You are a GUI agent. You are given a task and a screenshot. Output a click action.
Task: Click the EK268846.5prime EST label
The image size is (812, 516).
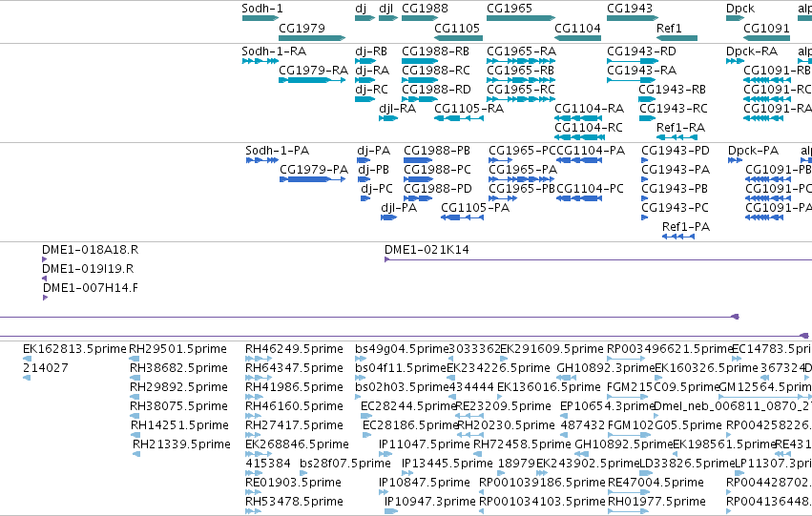[297, 444]
